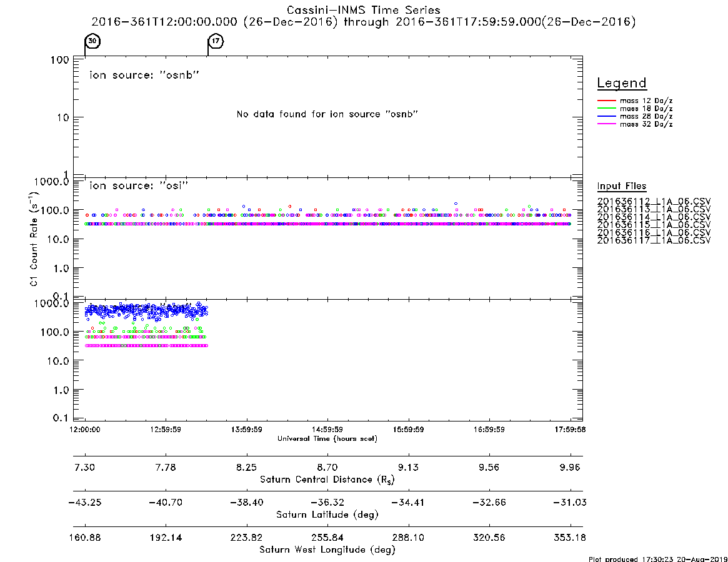
Task: Click the 7.78 distance value
Action: [x=166, y=467]
